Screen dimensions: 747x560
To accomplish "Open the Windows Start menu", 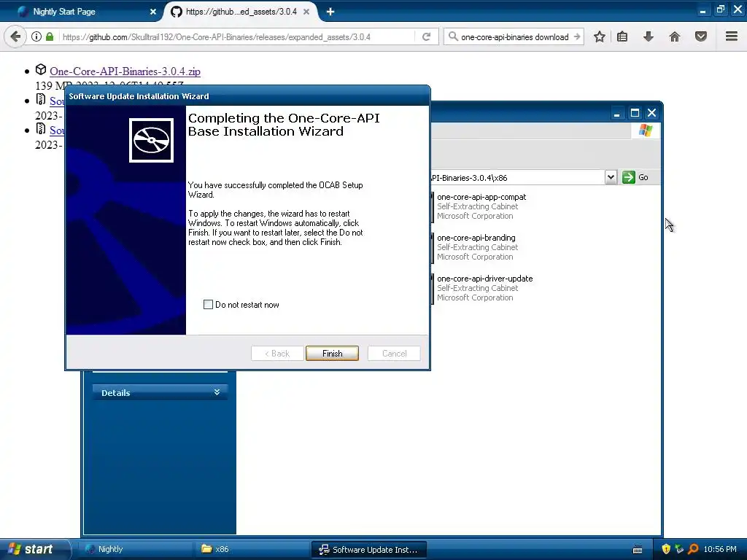I will coord(34,549).
